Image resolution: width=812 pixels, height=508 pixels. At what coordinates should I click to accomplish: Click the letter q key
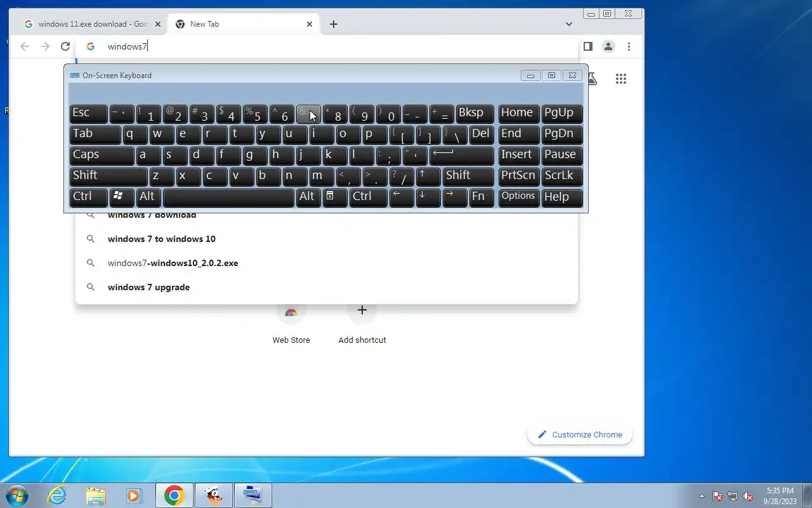(x=135, y=135)
